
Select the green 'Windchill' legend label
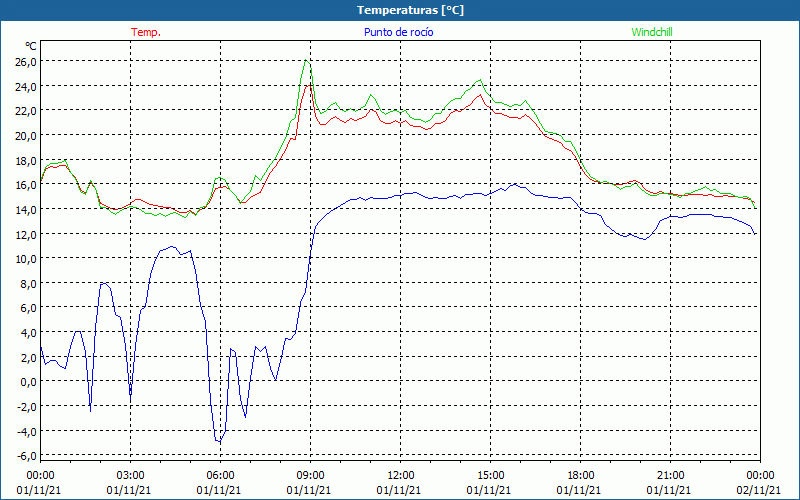click(652, 32)
